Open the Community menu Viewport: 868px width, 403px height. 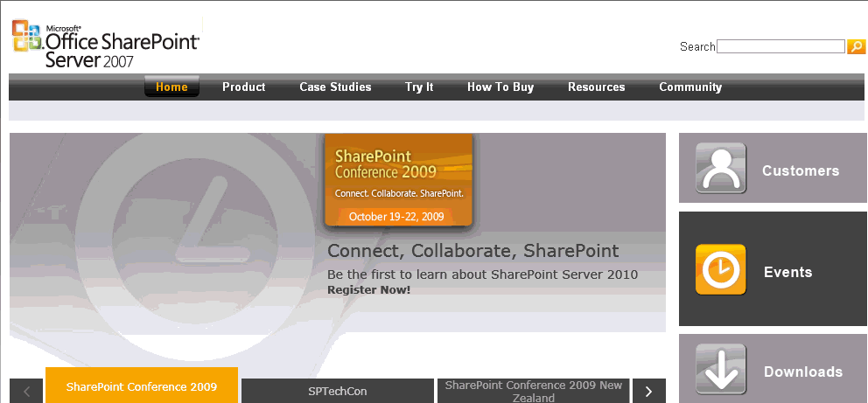click(690, 87)
